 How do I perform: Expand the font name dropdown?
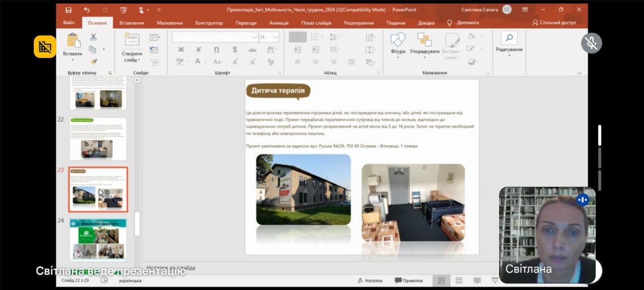pos(254,37)
